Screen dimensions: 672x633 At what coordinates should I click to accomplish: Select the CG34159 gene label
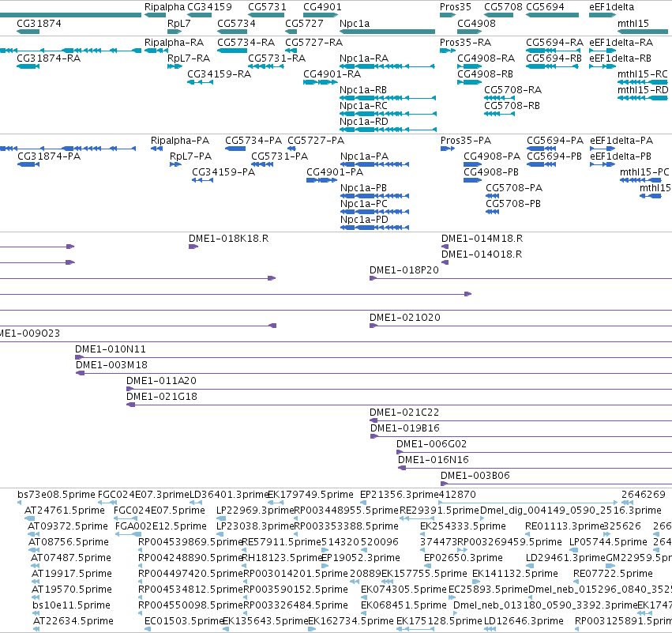tap(209, 7)
